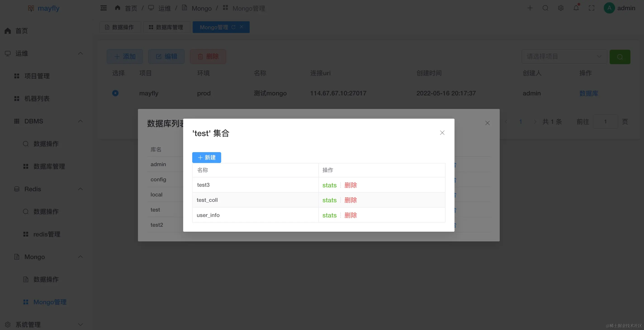This screenshot has width=644, height=330.
Task: View stats for test_coll collection
Action: point(329,200)
